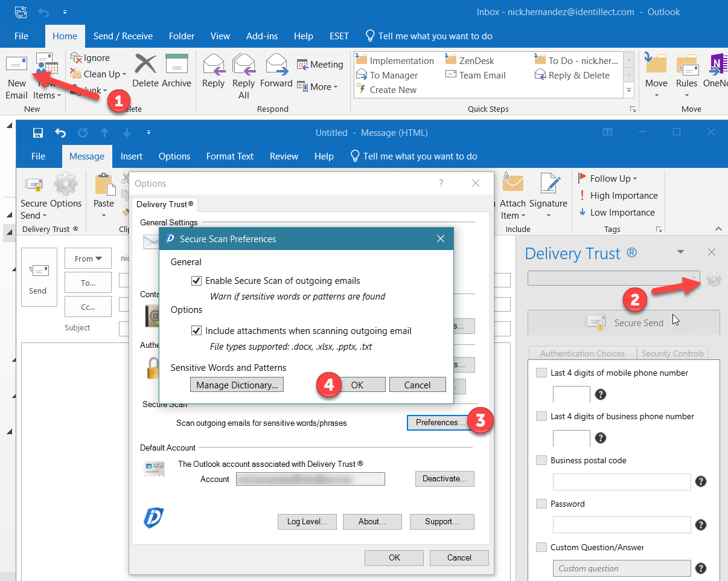Open the Folder tab in Outlook
This screenshot has height=581, width=728.
[182, 36]
